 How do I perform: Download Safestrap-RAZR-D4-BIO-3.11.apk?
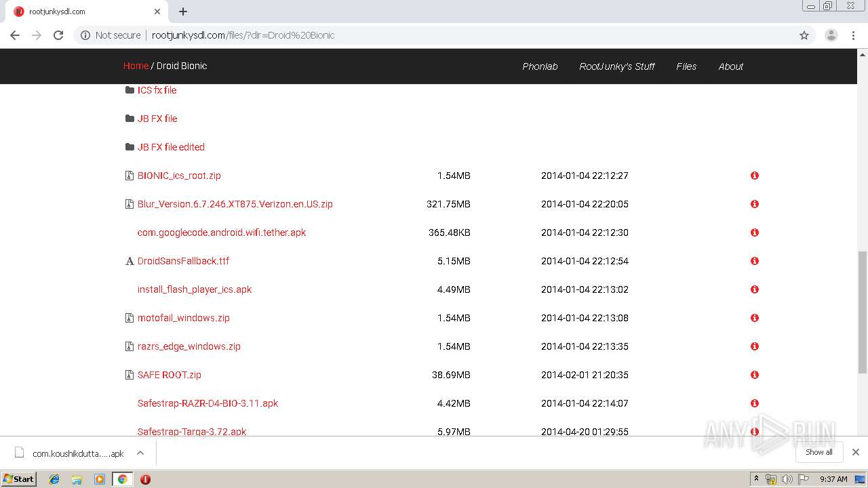pos(208,403)
